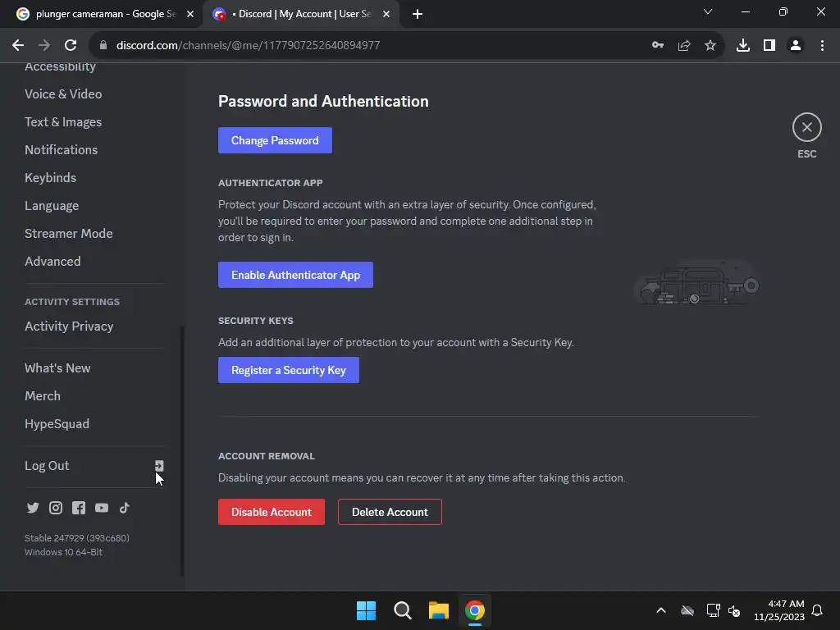Close settings with the ESC circle button
840x630 pixels.
click(807, 127)
